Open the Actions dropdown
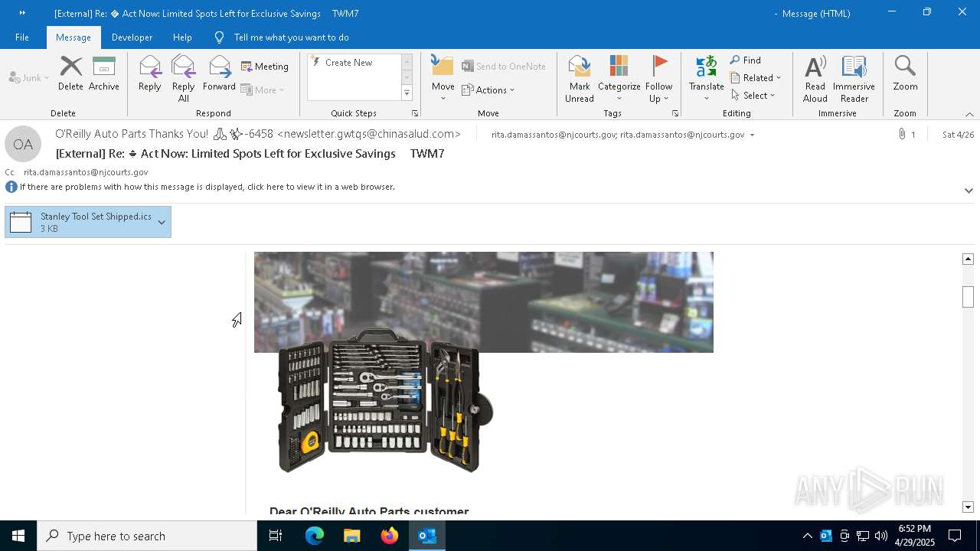This screenshot has width=980, height=551. click(x=488, y=90)
